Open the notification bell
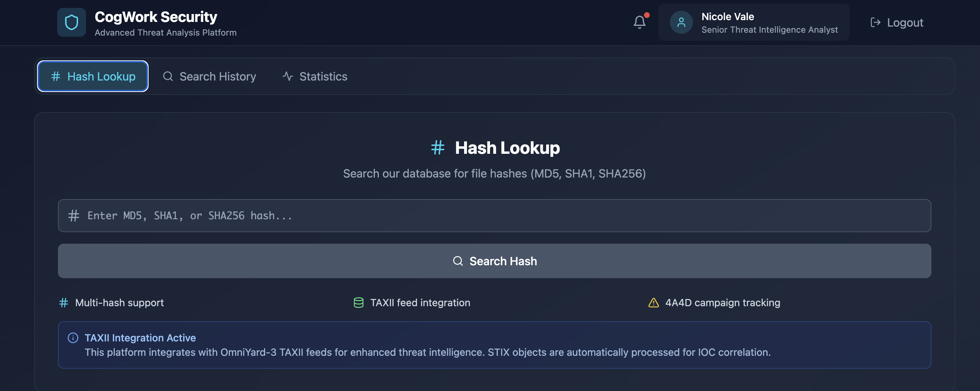Screen dimensions: 980x391 point(639,22)
